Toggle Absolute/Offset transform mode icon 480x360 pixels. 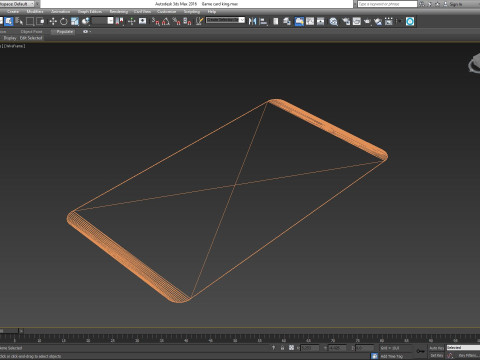(x=291, y=348)
